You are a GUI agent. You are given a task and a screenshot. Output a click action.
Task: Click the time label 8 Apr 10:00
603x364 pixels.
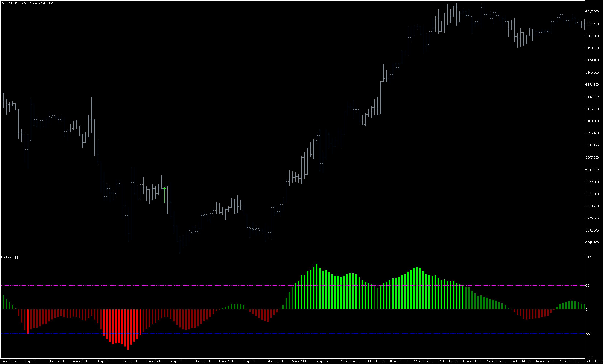tap(227, 361)
